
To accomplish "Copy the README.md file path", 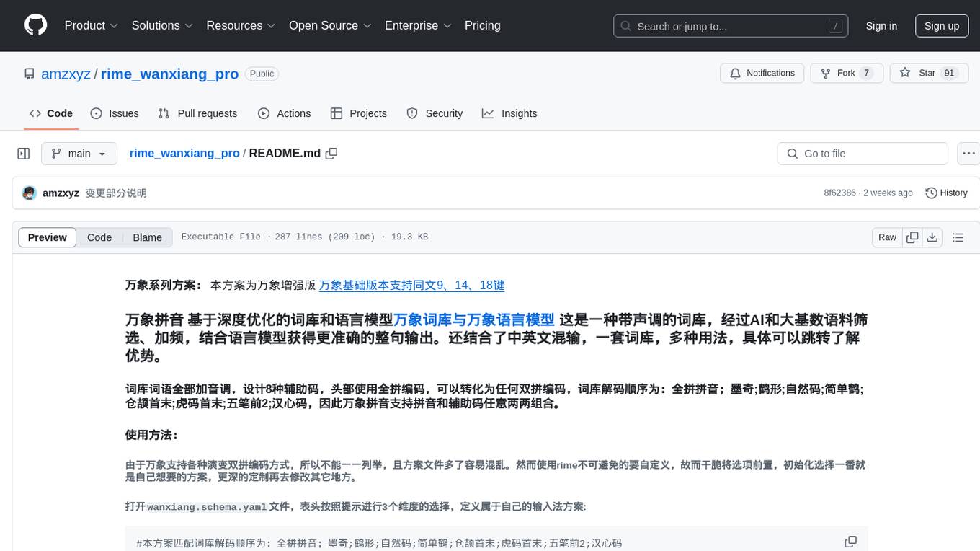I will pos(331,154).
